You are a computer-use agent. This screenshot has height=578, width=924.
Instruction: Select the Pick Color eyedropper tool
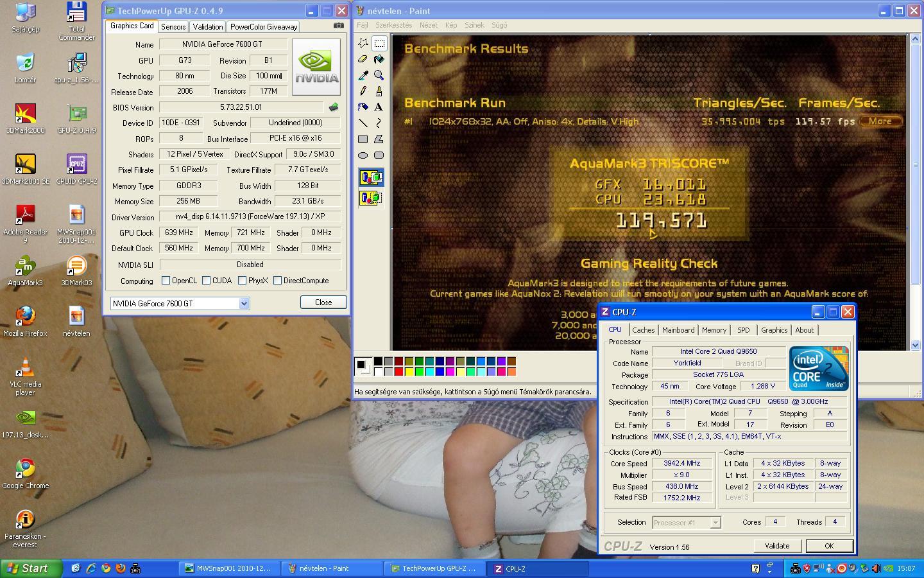(363, 75)
